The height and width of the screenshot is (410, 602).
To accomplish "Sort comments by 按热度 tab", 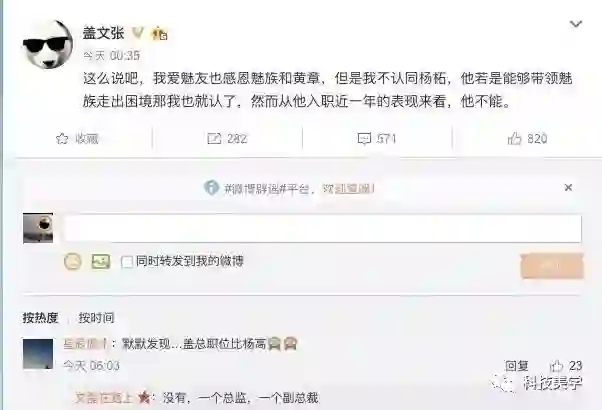I will click(40, 317).
